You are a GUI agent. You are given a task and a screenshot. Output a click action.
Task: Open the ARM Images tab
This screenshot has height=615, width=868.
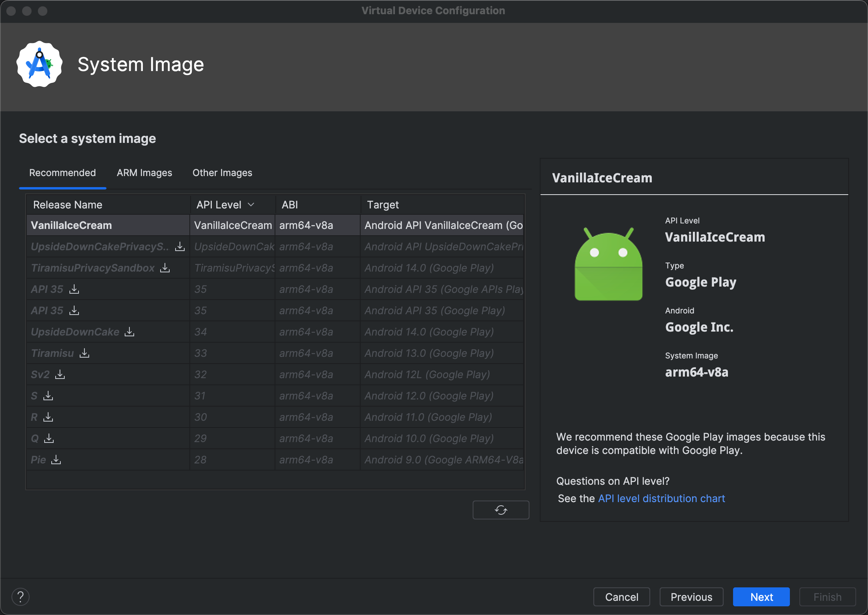144,173
